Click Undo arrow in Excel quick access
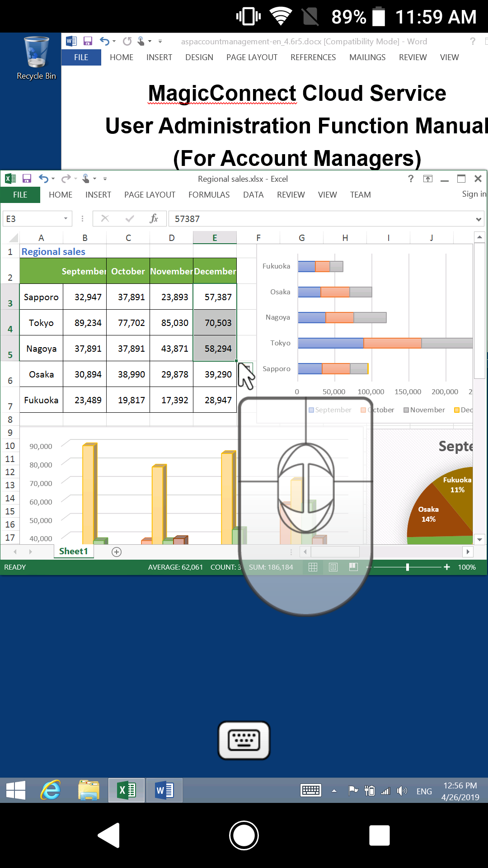488x868 pixels. click(x=43, y=179)
